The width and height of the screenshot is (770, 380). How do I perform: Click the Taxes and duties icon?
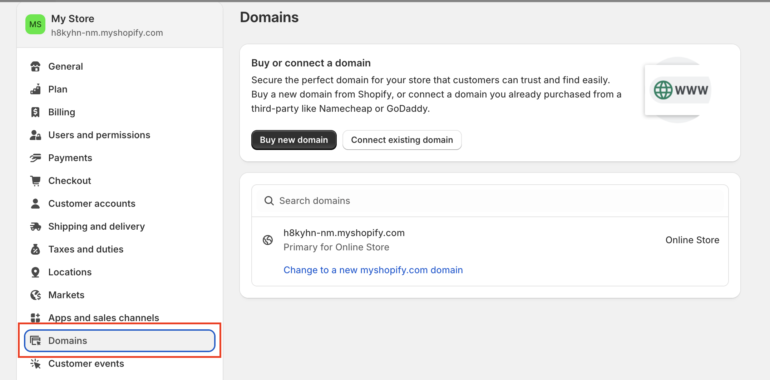(x=35, y=249)
